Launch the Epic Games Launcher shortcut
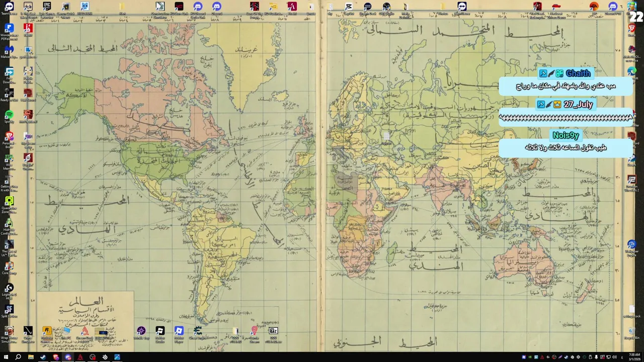The image size is (644, 362). point(47,9)
